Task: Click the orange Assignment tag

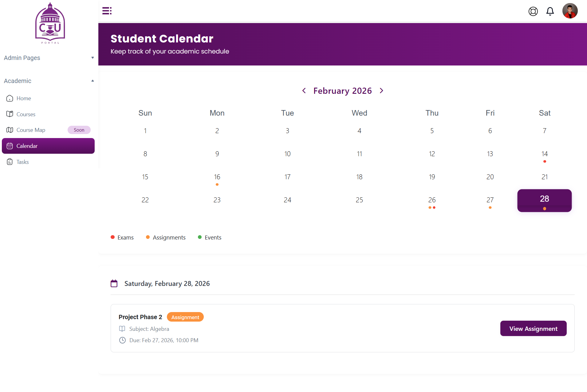Action: coord(185,317)
